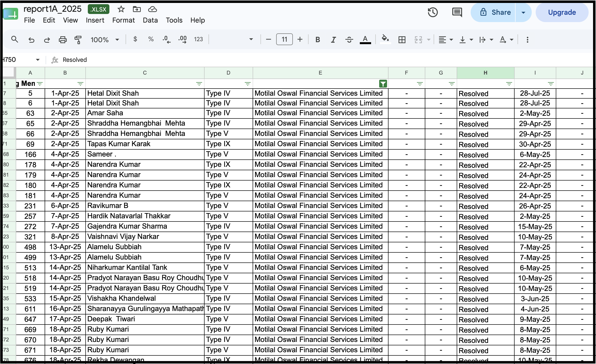Decrease decimal places
This screenshot has height=364, width=596.
pos(167,39)
